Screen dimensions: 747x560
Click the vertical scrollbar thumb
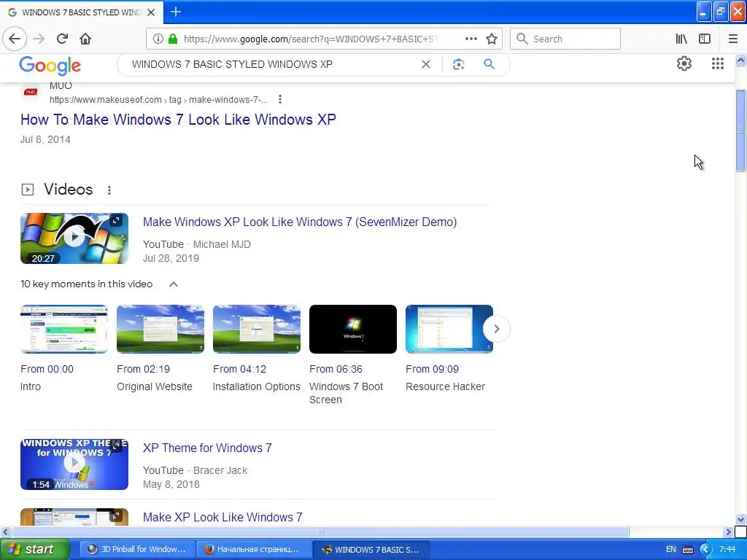coord(740,131)
